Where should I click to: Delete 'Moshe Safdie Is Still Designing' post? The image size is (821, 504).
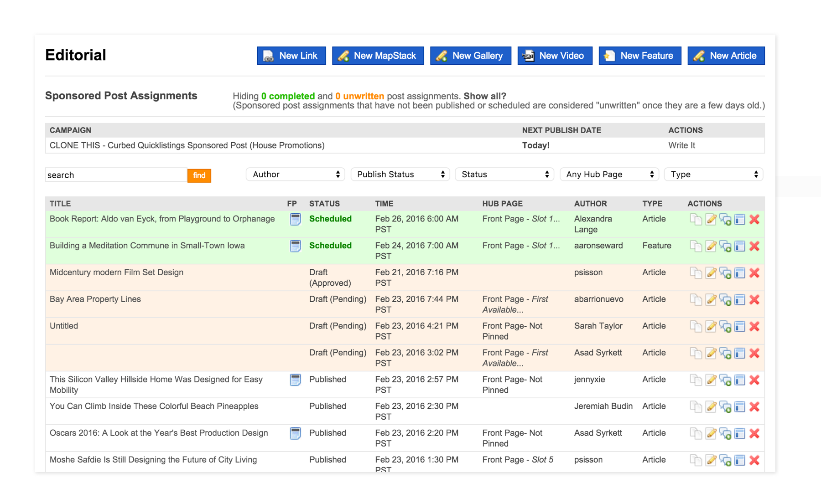click(x=754, y=460)
